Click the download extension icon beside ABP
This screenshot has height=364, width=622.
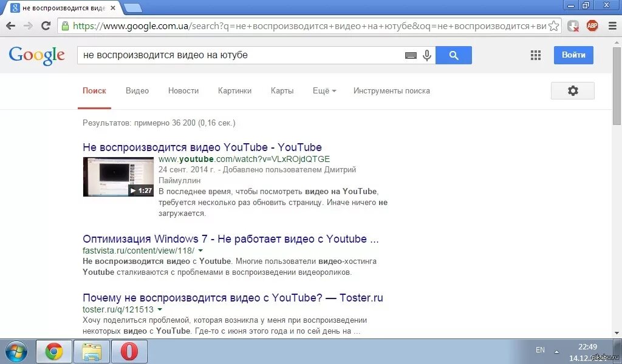pos(573,26)
